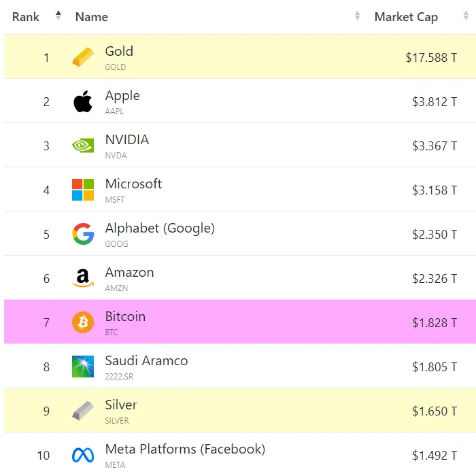Screen dimensions: 476x476
Task: Click the Apple logo icon
Action: (83, 101)
